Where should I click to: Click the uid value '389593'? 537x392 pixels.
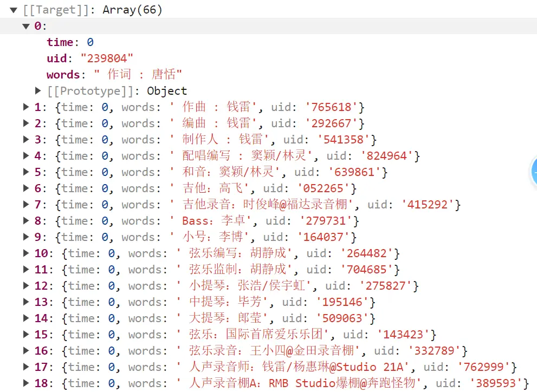(x=496, y=383)
